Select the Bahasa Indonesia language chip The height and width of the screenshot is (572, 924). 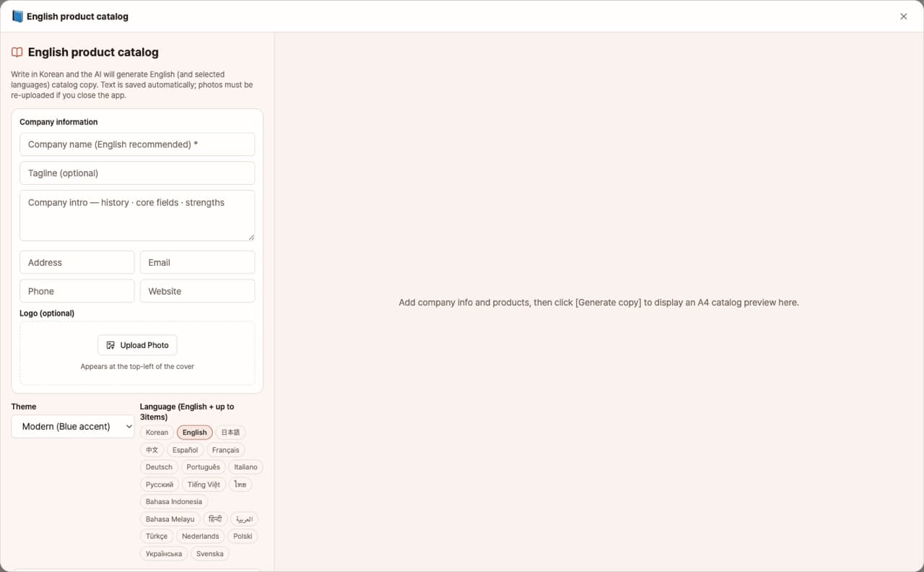tap(174, 502)
